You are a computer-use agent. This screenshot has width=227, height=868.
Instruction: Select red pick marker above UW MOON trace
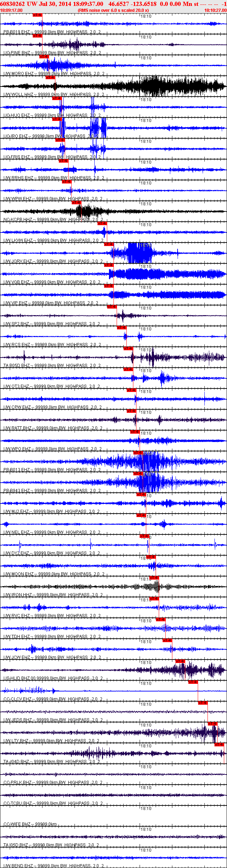click(151, 557)
